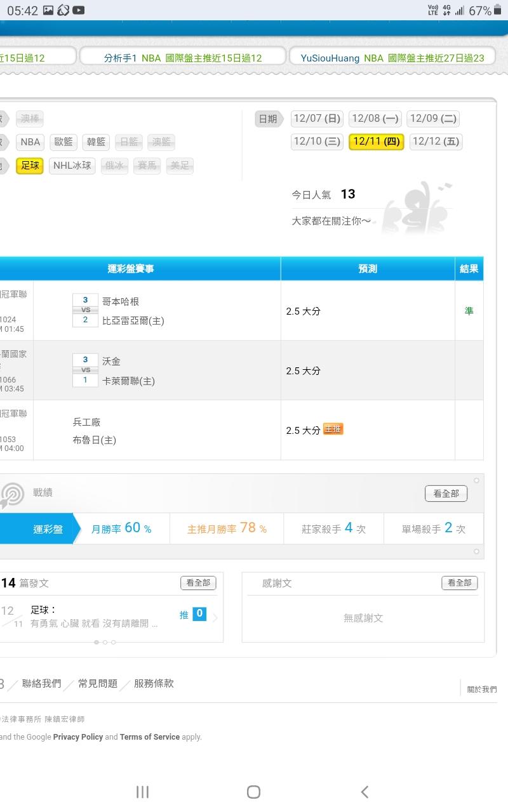Tap the Android recent apps icon

click(142, 791)
